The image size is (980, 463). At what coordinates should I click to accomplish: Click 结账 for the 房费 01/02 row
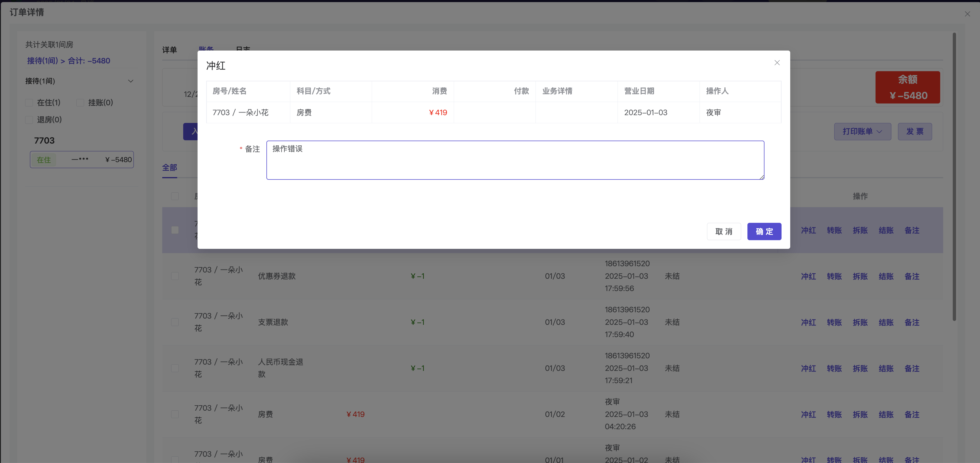coord(886,414)
